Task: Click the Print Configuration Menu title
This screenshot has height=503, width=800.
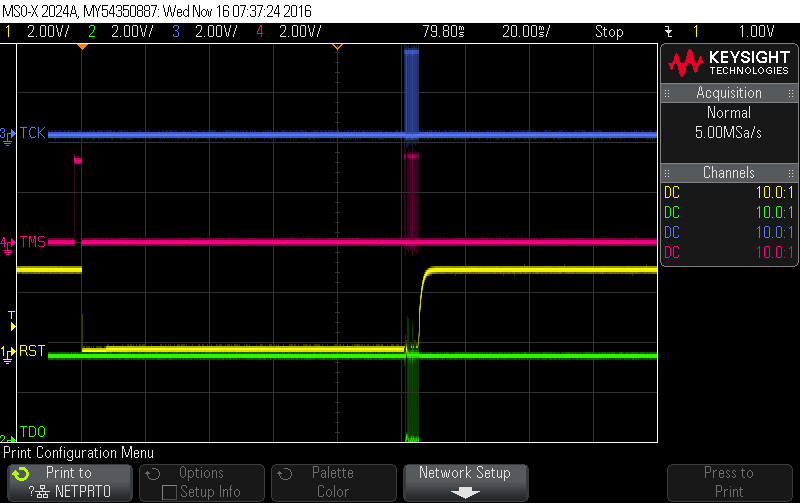Action: click(79, 453)
